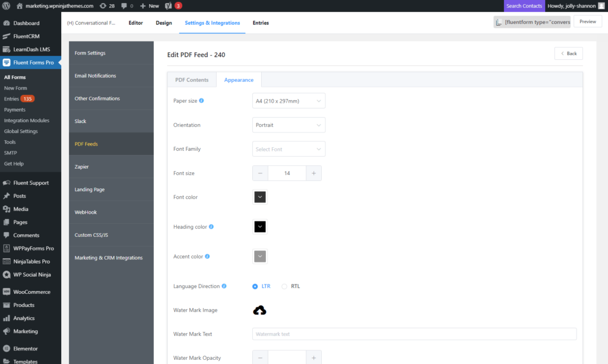
Task: Open LearnDash LMS from the sidebar
Action: tap(31, 49)
